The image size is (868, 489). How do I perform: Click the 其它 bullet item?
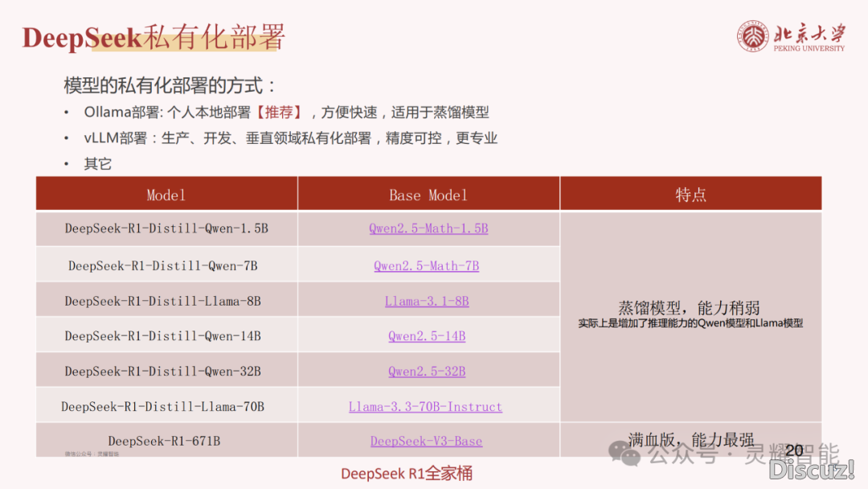pyautogui.click(x=98, y=164)
